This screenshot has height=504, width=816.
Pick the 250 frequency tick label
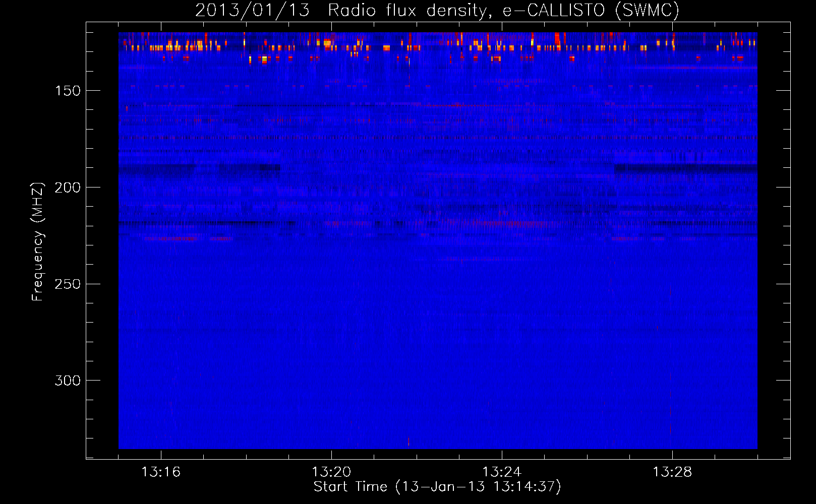click(x=68, y=284)
